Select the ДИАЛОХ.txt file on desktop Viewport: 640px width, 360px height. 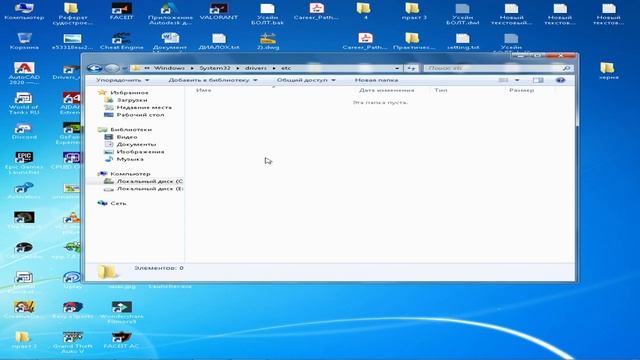pyautogui.click(x=219, y=41)
